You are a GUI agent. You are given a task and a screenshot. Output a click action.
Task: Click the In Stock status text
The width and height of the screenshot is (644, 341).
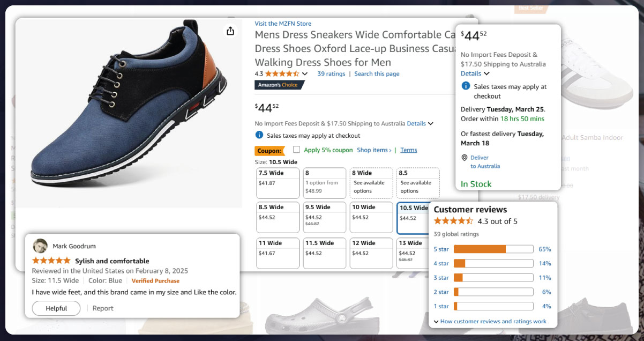click(x=476, y=184)
